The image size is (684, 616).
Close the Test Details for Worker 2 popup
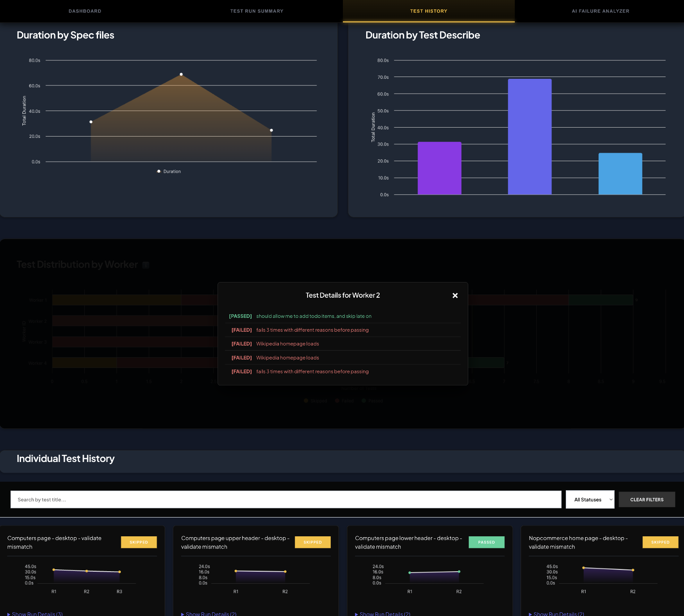pos(455,295)
